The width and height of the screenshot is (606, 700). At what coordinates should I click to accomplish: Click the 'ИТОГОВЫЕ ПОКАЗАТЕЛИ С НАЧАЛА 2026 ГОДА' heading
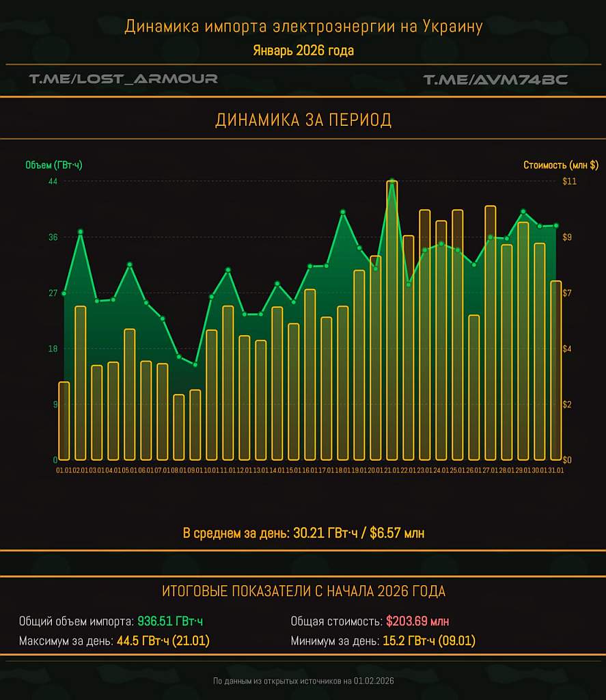click(x=303, y=591)
